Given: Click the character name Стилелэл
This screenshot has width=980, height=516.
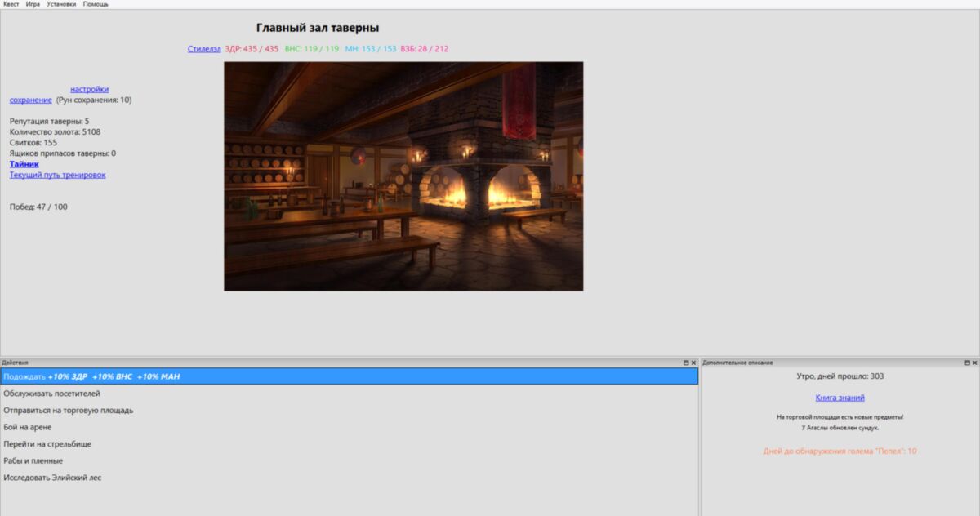Looking at the screenshot, I should pyautogui.click(x=204, y=49).
